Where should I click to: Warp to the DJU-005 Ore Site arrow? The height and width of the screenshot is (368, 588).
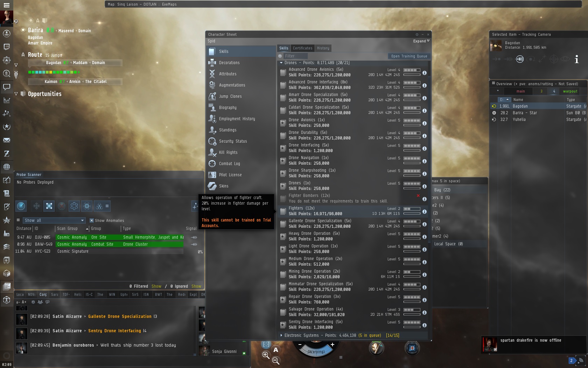coord(194,237)
